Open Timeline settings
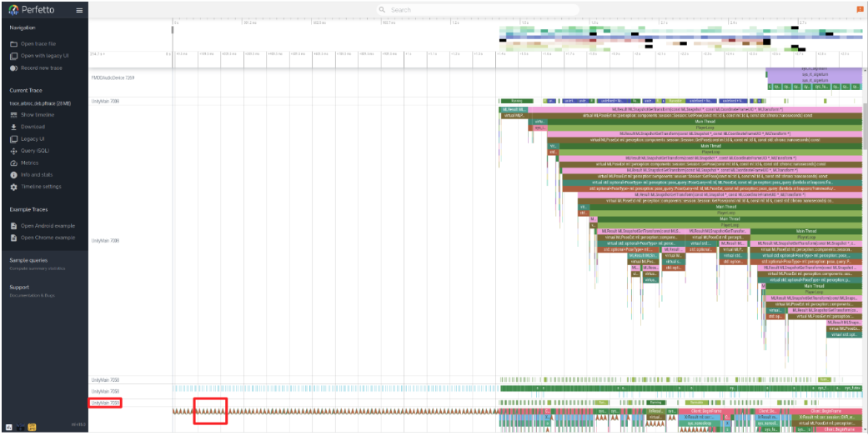The width and height of the screenshot is (868, 436). click(x=41, y=187)
